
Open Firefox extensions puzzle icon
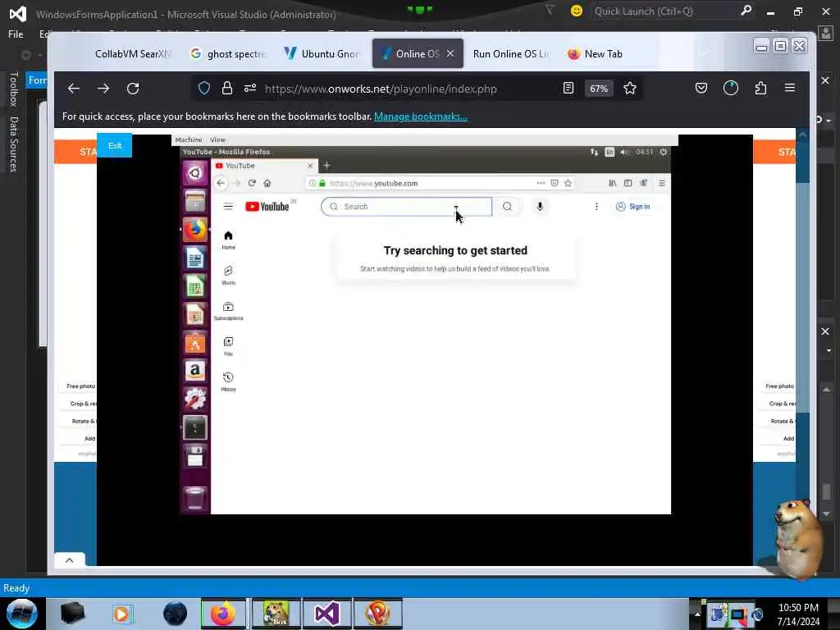pos(760,89)
